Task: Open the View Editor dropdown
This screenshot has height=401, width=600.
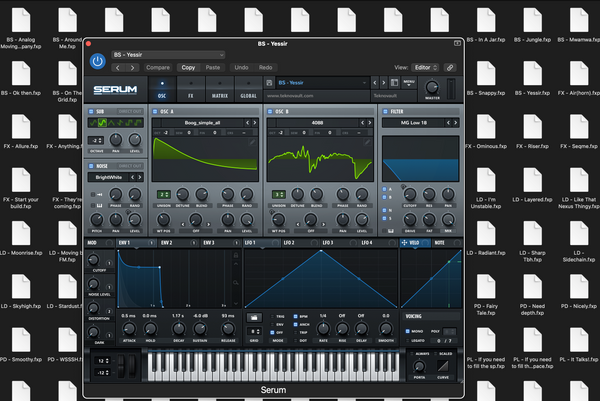Action: click(425, 68)
